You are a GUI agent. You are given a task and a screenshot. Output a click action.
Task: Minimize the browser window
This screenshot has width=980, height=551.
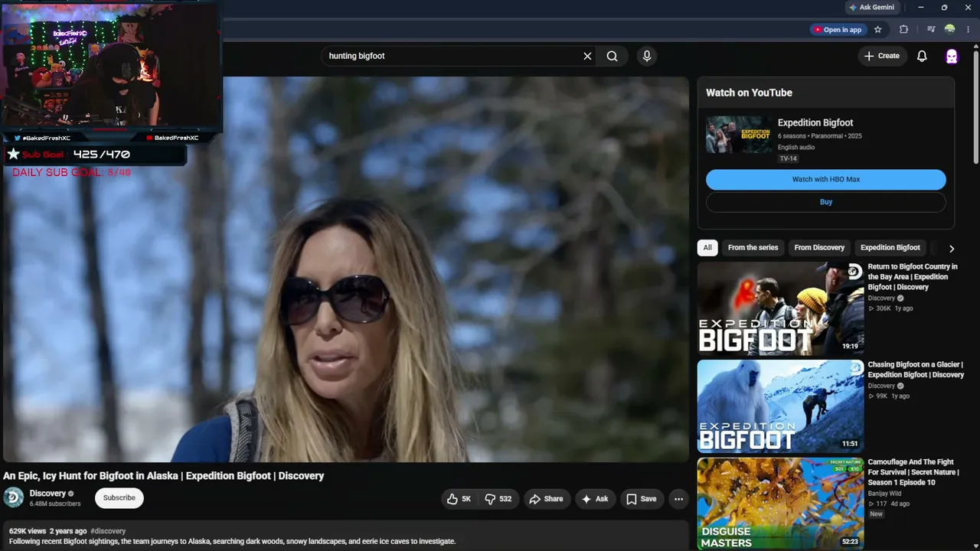click(x=921, y=8)
